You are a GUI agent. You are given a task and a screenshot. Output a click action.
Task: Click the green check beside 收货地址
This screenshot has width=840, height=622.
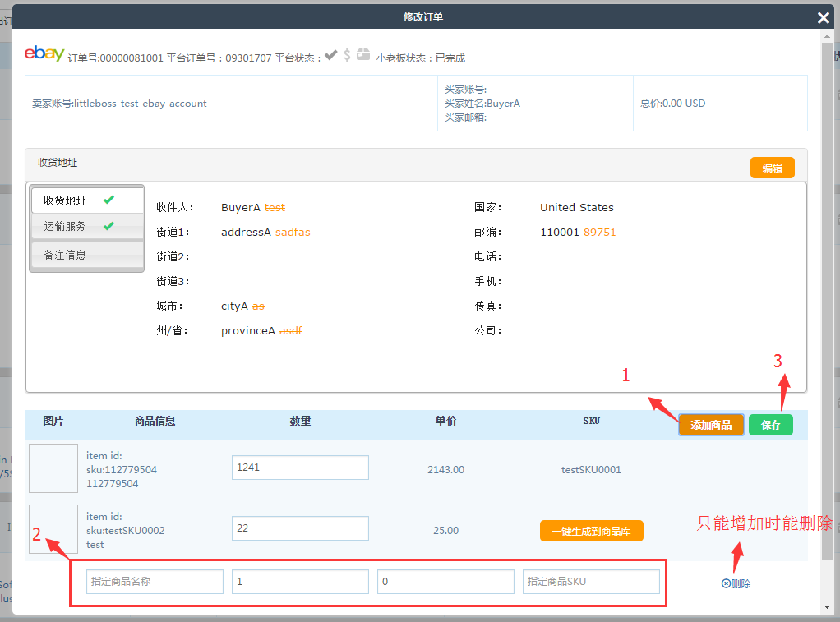click(x=108, y=200)
